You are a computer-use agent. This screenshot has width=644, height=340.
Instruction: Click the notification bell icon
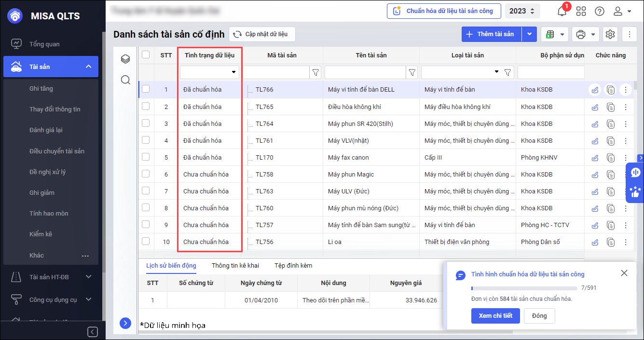click(x=562, y=11)
